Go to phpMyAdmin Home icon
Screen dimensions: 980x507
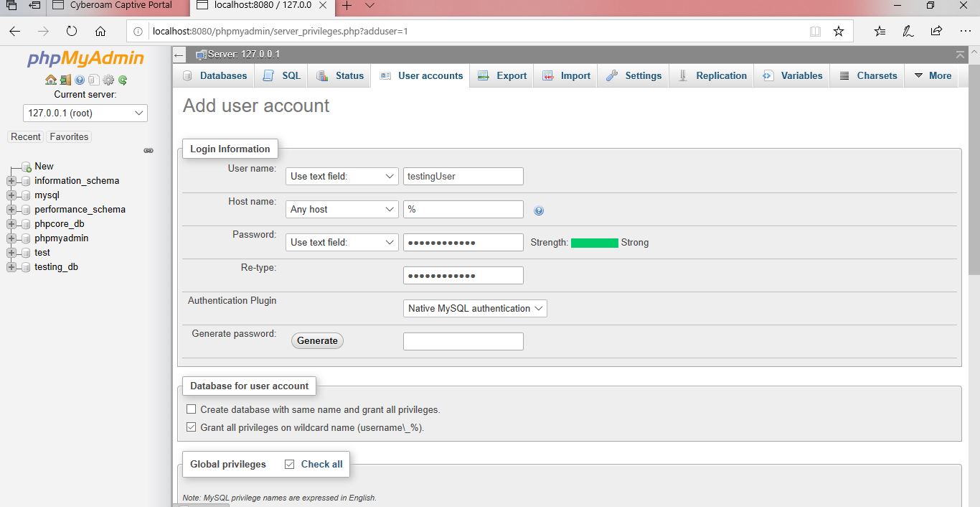coord(50,80)
